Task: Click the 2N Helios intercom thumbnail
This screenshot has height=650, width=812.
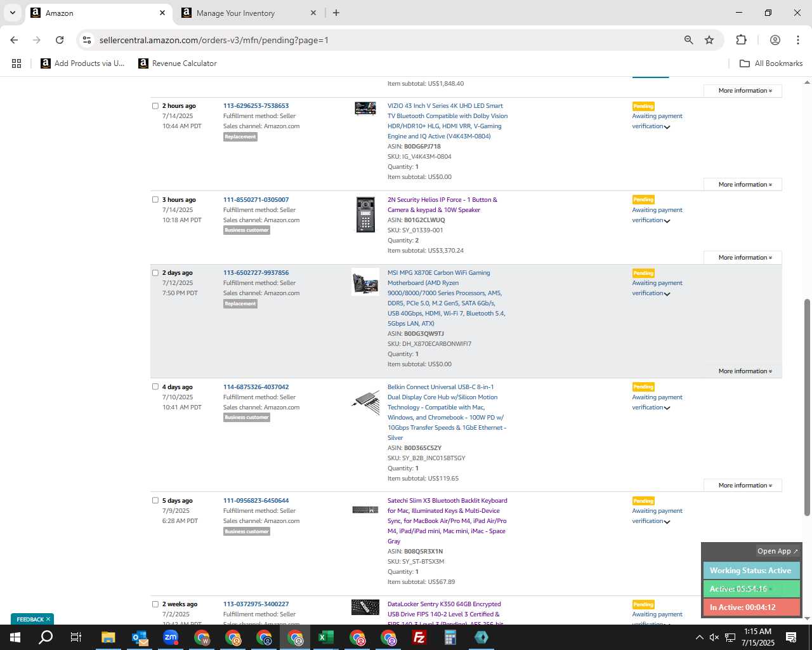Action: (365, 215)
